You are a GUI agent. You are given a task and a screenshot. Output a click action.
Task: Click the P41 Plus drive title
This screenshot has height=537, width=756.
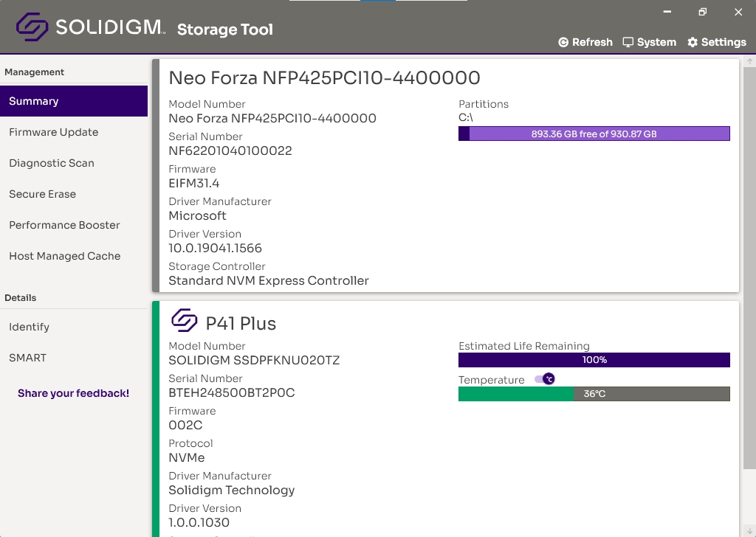coord(241,324)
